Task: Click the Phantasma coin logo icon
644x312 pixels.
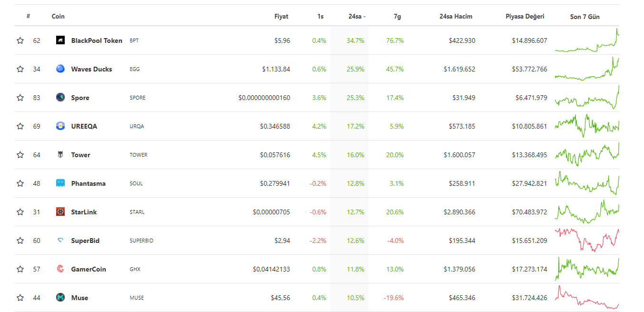Action: pos(60,183)
